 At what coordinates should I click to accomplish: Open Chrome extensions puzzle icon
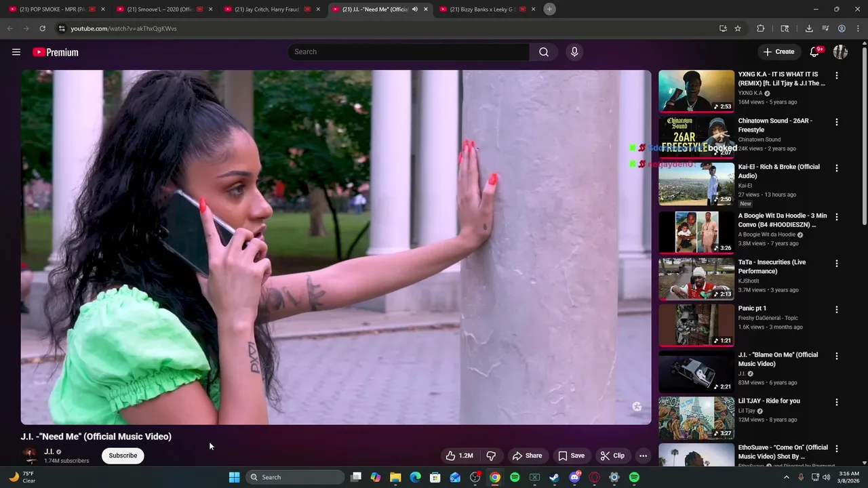coord(760,28)
